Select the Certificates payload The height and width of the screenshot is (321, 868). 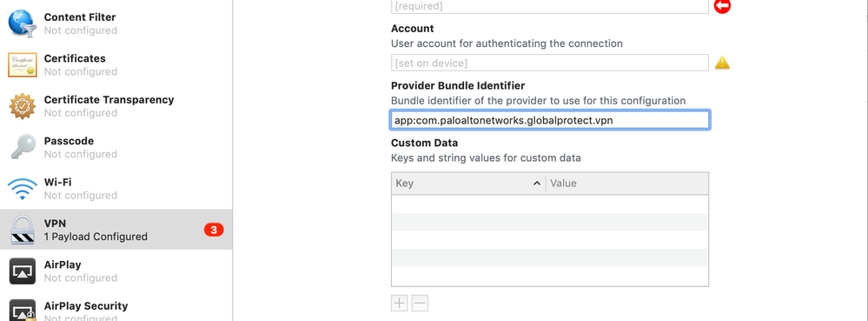(x=116, y=65)
